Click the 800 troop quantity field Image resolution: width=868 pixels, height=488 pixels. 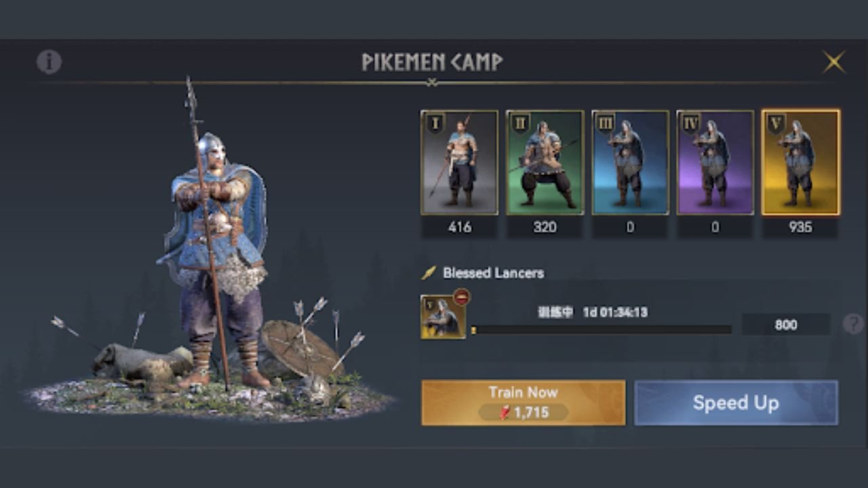point(786,325)
